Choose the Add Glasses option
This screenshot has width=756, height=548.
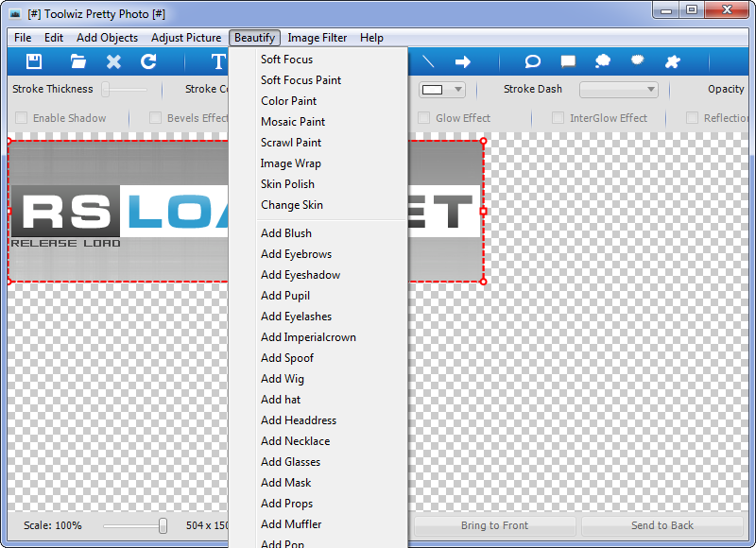point(318,462)
